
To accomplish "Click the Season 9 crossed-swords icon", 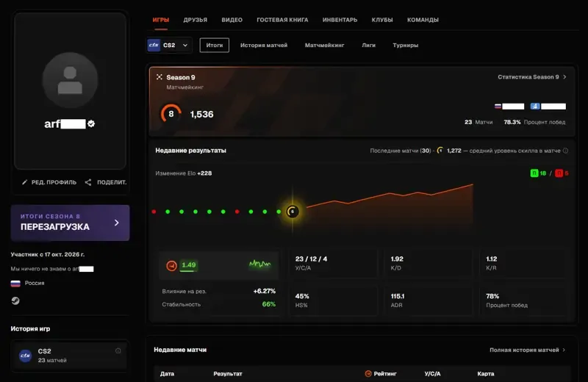I will click(x=159, y=77).
